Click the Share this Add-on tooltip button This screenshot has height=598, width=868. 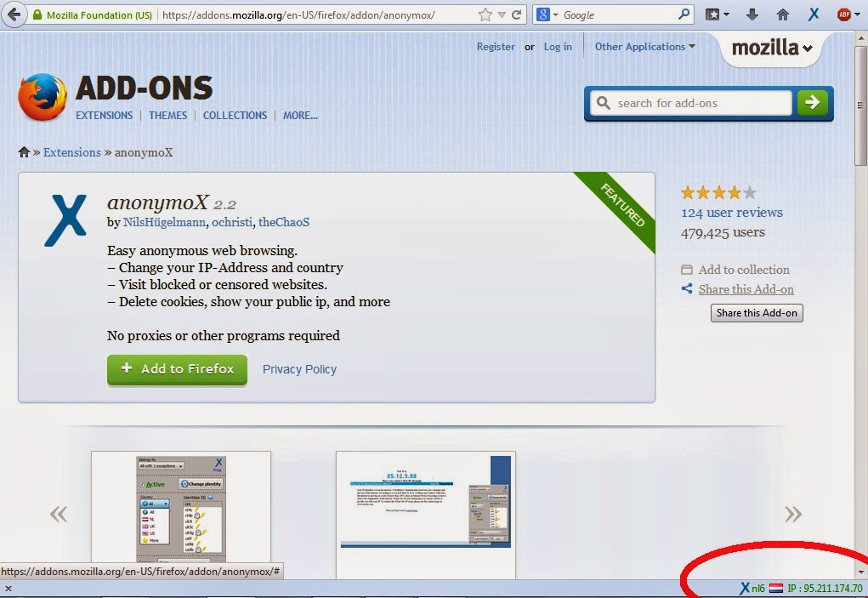(757, 313)
